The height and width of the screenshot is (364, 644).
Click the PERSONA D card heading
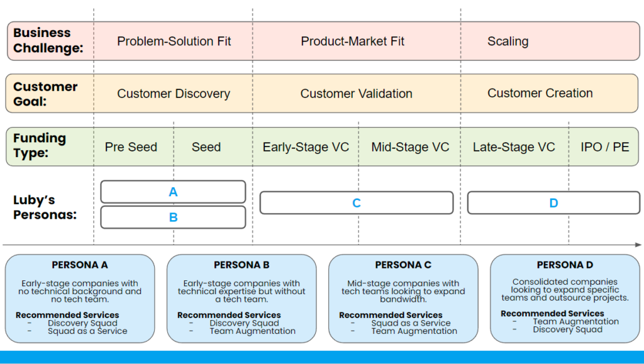click(x=565, y=265)
